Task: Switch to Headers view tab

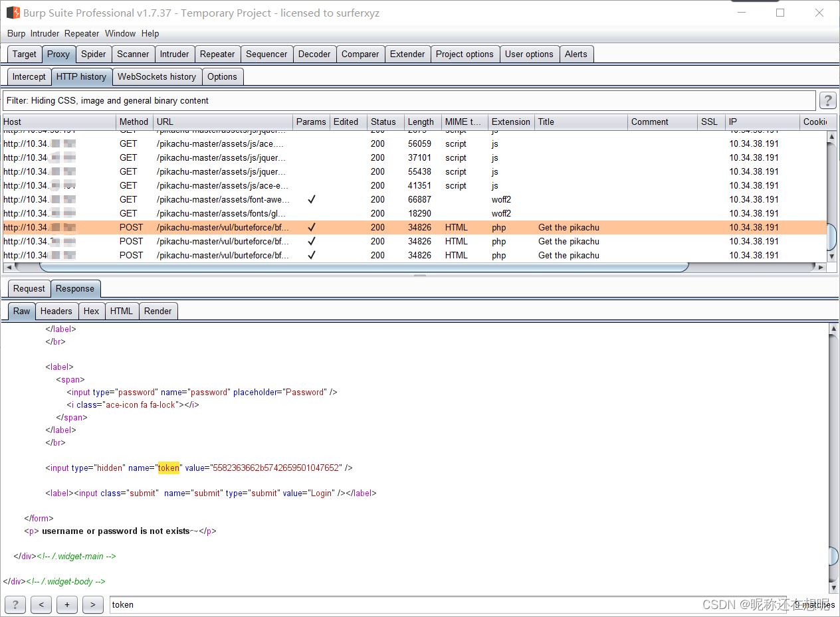Action: click(x=56, y=311)
